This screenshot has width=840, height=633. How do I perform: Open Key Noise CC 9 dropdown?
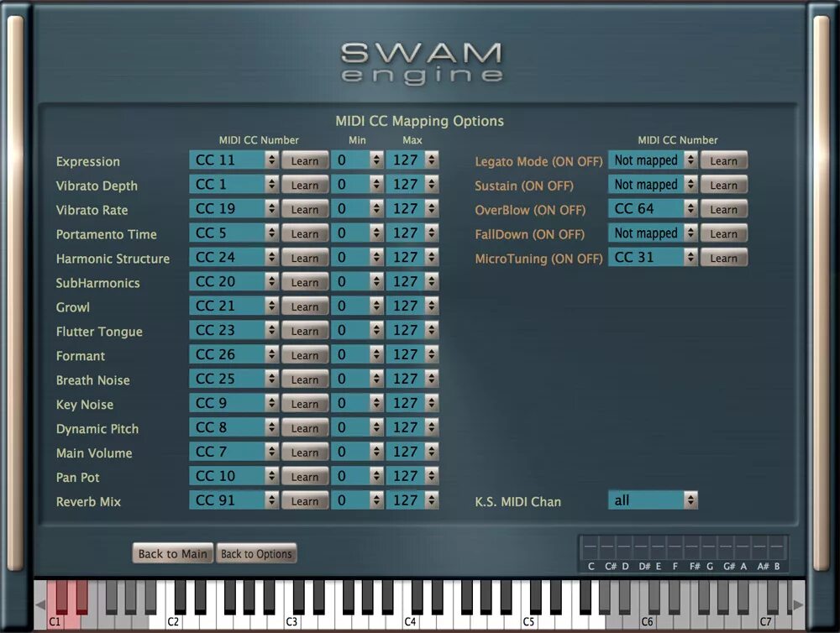pyautogui.click(x=234, y=403)
